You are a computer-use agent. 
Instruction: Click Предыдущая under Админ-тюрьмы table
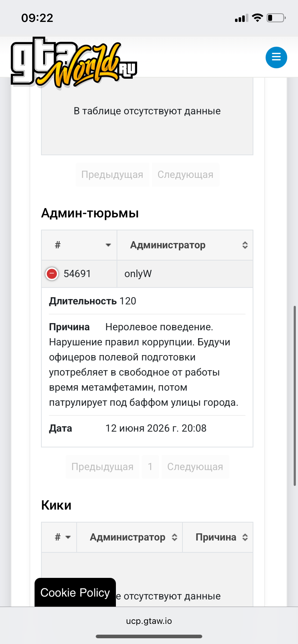(103, 467)
